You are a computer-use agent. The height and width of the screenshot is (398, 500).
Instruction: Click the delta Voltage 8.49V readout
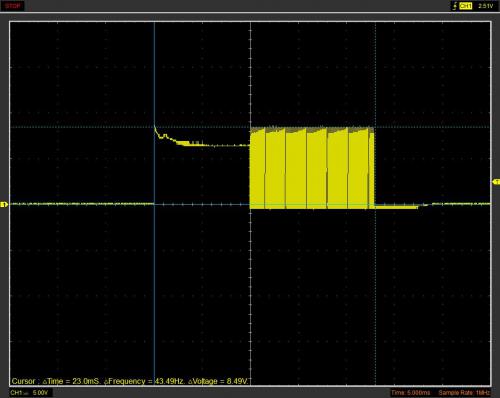tap(218, 381)
